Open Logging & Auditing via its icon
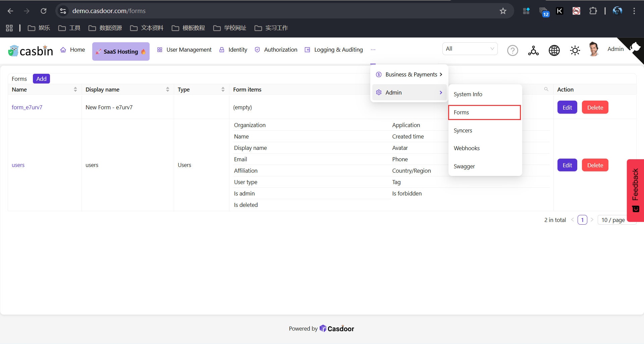 pyautogui.click(x=307, y=49)
